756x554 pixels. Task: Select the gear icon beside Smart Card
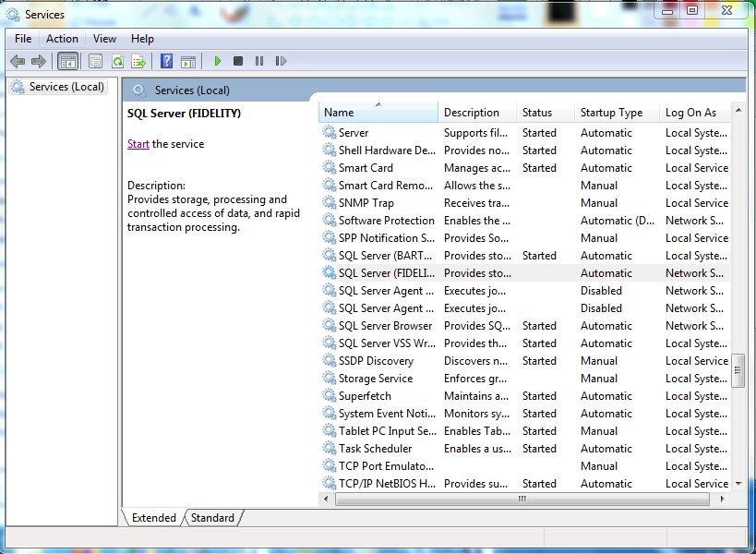pyautogui.click(x=330, y=167)
